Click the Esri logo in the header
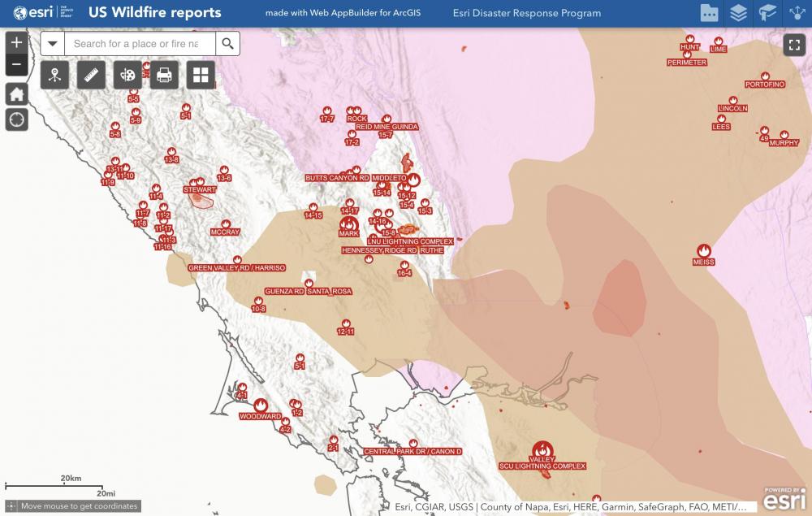Screen dimensions: 812x516 coord(32,13)
